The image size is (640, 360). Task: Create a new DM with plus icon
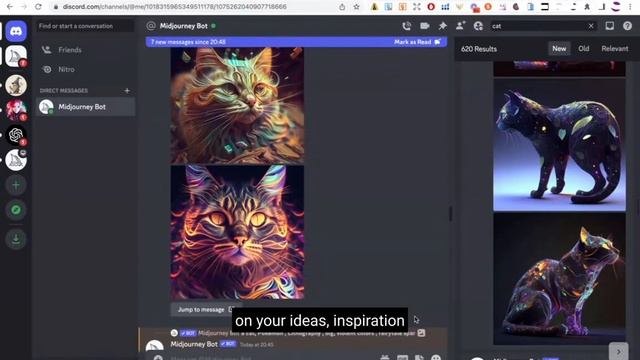[x=127, y=91]
